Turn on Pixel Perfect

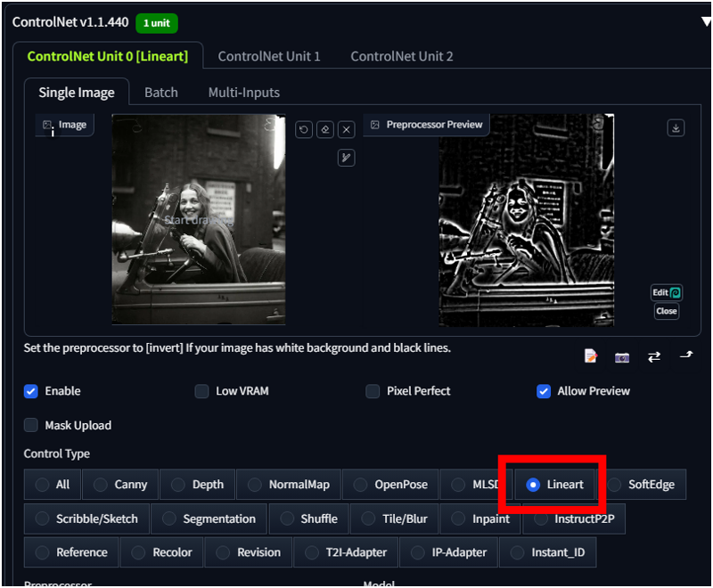tap(373, 391)
